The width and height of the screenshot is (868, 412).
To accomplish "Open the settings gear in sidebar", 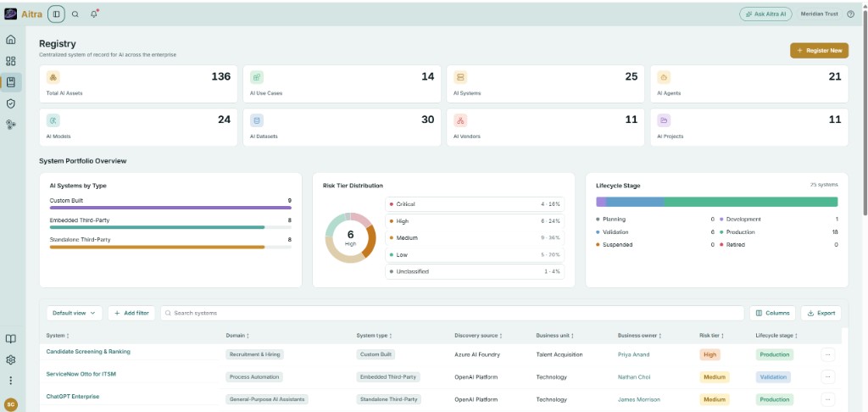I will pos(10,359).
